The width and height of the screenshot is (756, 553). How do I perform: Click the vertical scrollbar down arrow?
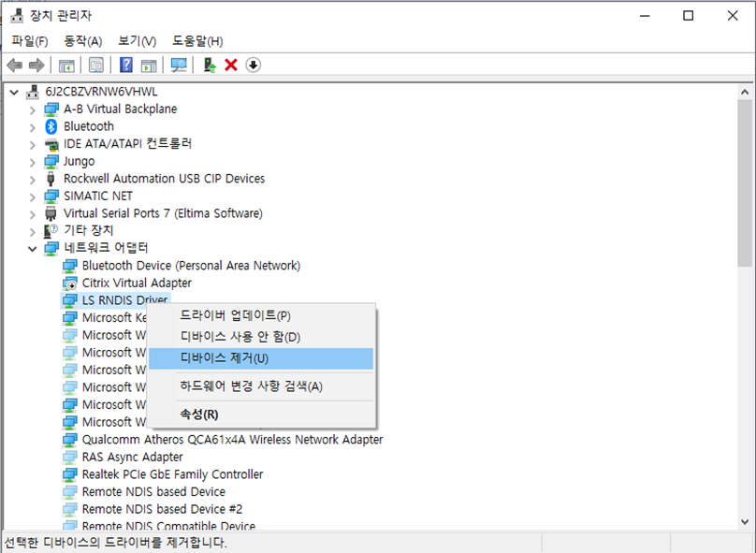tap(746, 521)
